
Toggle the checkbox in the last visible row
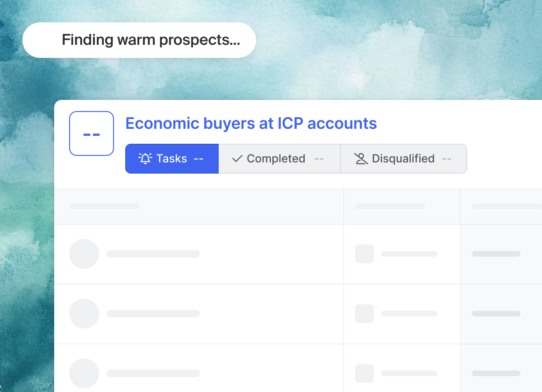[x=364, y=373]
